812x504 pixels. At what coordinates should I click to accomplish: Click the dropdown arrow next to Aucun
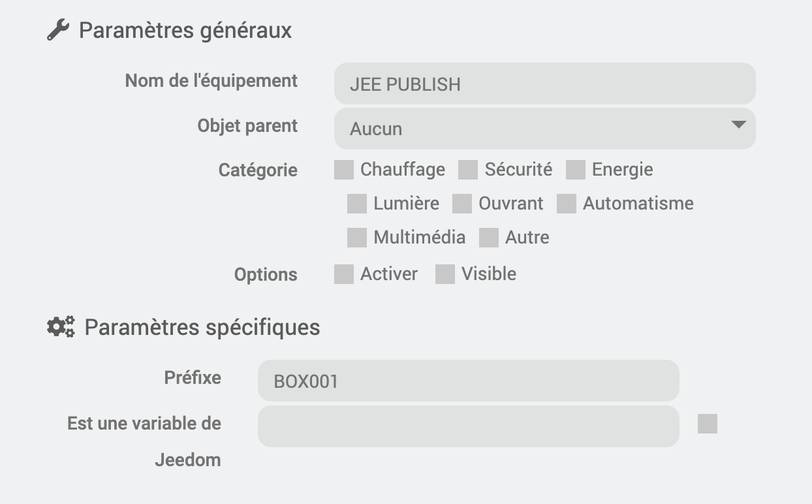[x=739, y=125]
